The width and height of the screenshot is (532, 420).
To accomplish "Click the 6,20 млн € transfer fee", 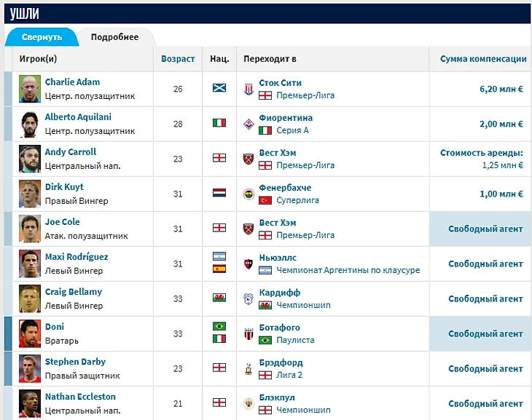I will (x=501, y=89).
